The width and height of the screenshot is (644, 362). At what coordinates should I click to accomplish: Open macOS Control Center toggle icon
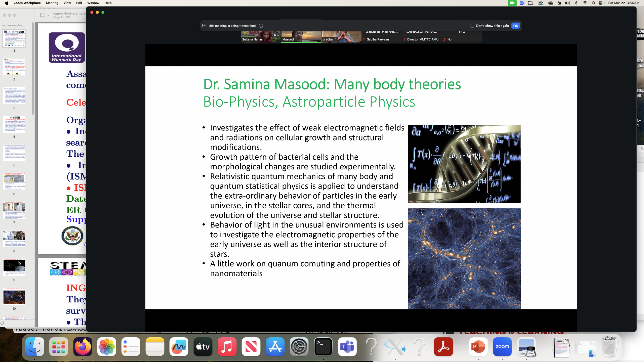(x=601, y=3)
